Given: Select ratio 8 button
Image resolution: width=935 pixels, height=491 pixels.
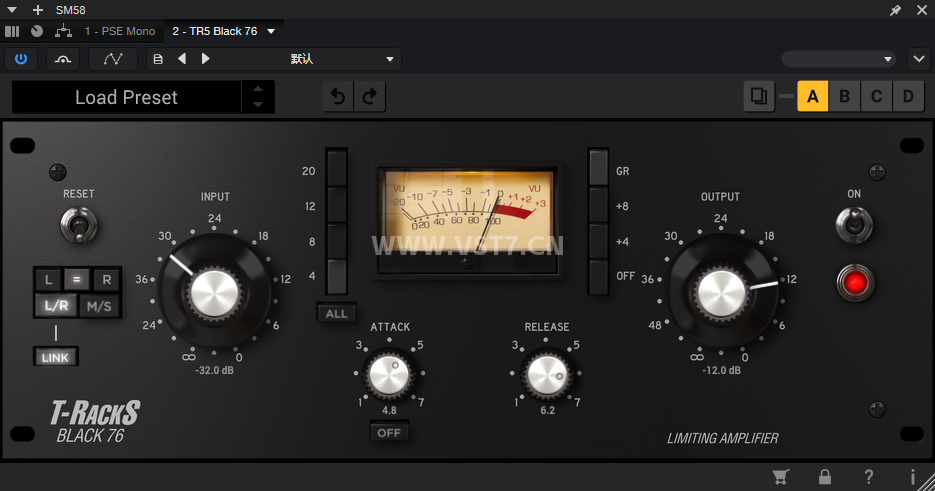Looking at the screenshot, I should coord(337,241).
